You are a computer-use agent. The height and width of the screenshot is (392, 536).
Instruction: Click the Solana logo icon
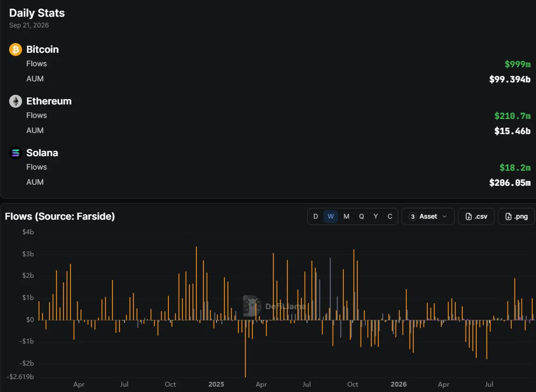[16, 153]
